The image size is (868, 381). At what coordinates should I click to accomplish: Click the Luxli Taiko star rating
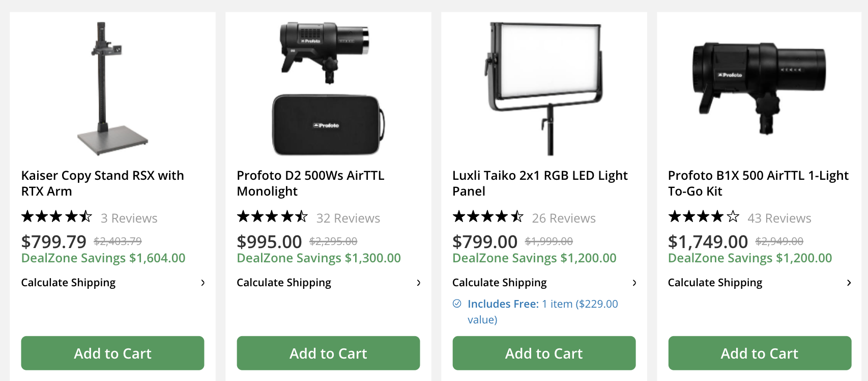(488, 217)
